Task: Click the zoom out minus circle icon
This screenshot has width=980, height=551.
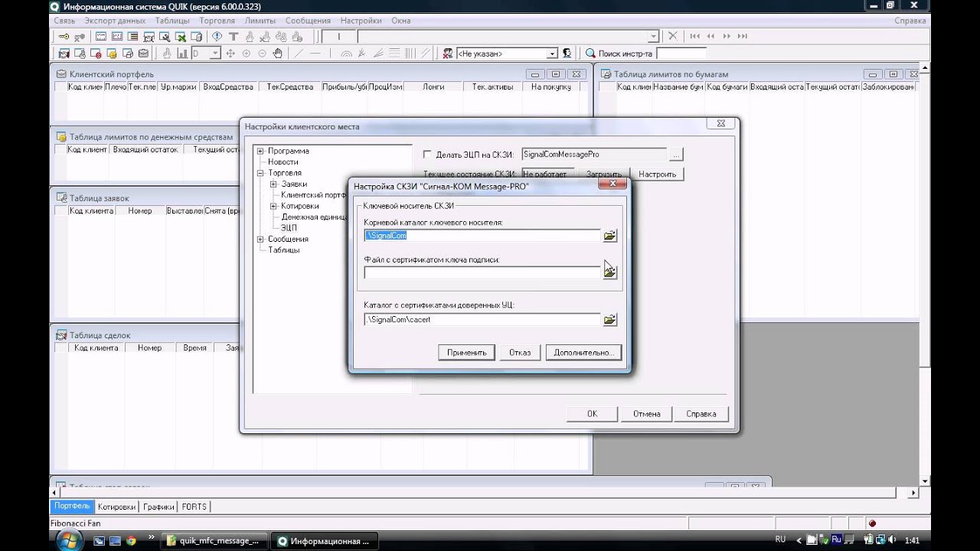Action: tap(263, 54)
